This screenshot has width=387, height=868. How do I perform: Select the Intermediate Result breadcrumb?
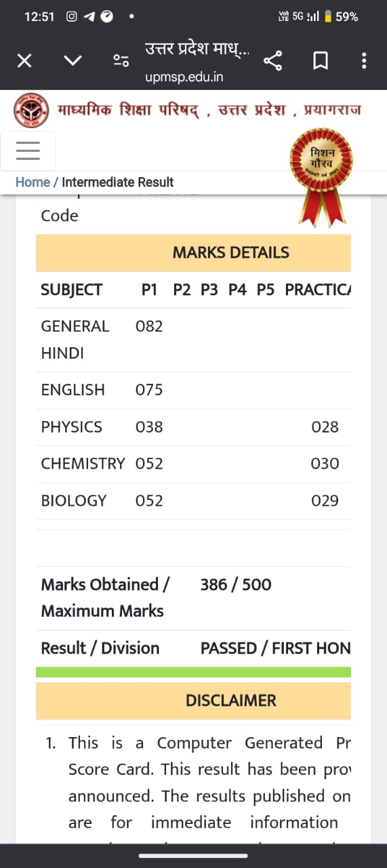[118, 182]
